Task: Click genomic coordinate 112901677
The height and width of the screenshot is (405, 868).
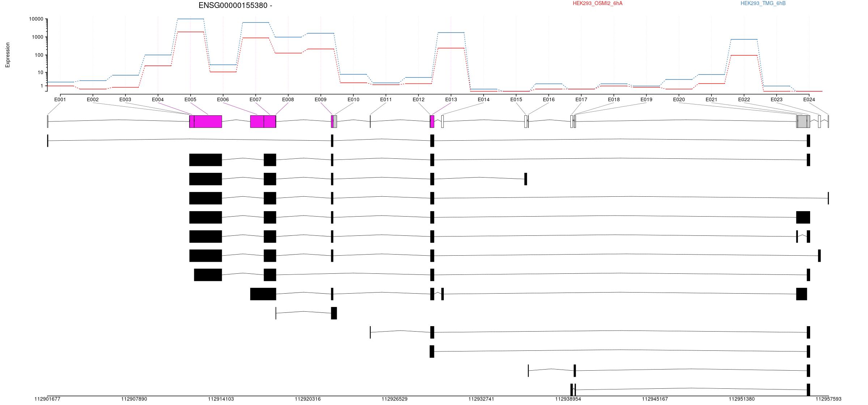Action: point(47,399)
